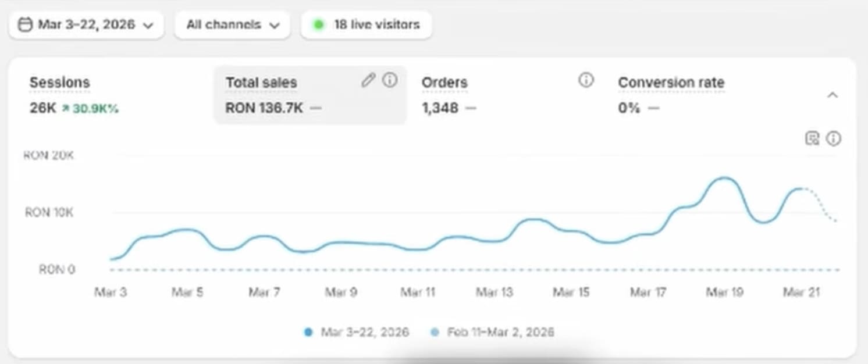Image resolution: width=868 pixels, height=364 pixels.
Task: Click the RON 20K axis label
Action: [x=48, y=156]
